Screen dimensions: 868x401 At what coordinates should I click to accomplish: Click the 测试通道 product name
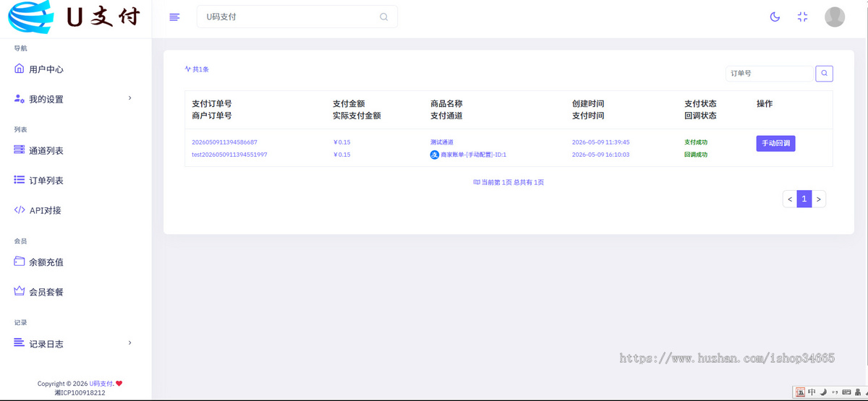pyautogui.click(x=442, y=142)
